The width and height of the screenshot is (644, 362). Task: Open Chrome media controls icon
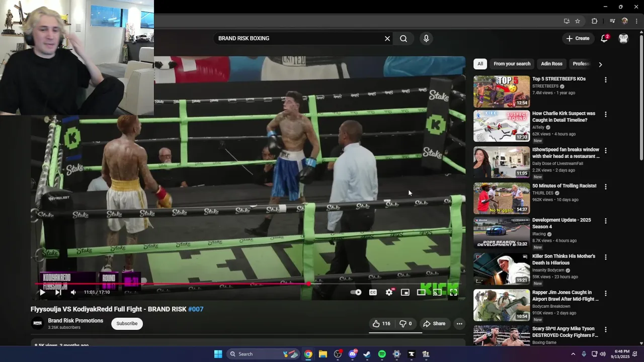(612, 21)
